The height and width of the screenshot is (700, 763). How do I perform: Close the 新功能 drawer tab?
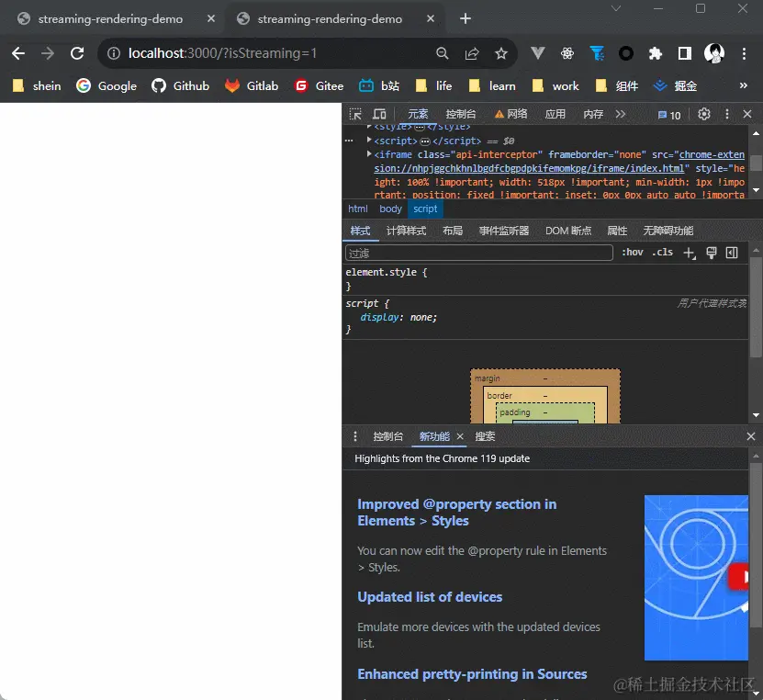click(460, 436)
